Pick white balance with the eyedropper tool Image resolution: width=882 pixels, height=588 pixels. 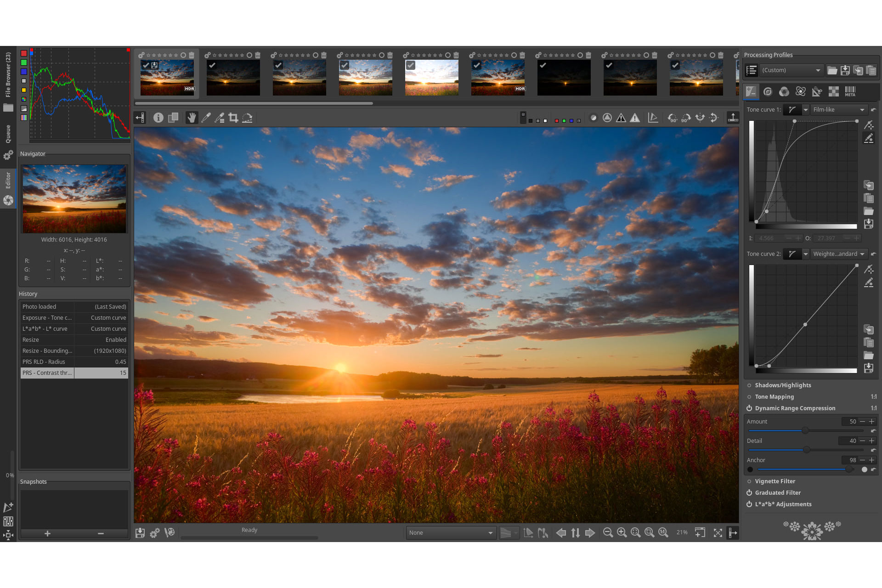[206, 118]
